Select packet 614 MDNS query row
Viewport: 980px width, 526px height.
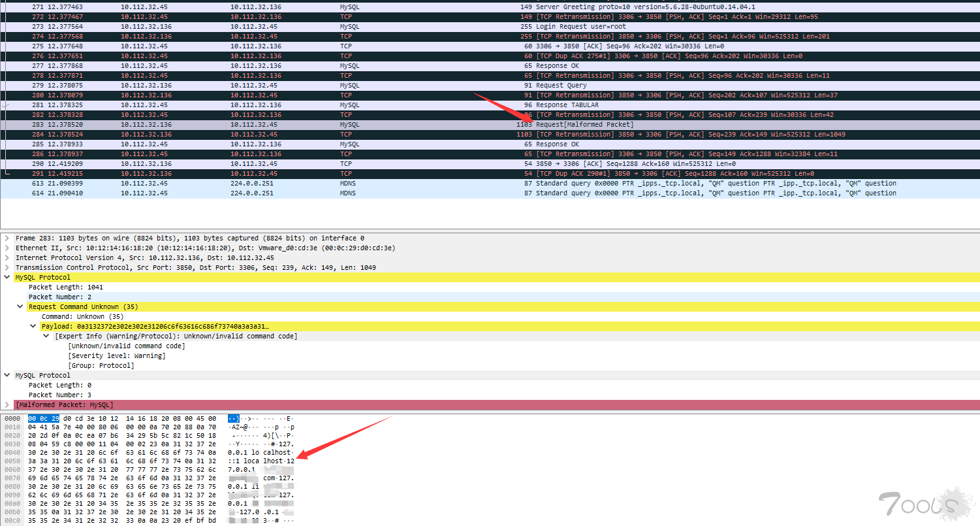tap(490, 193)
